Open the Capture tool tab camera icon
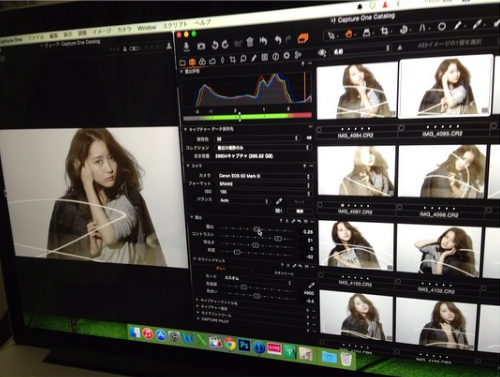The width and height of the screenshot is (500, 377). point(192,62)
